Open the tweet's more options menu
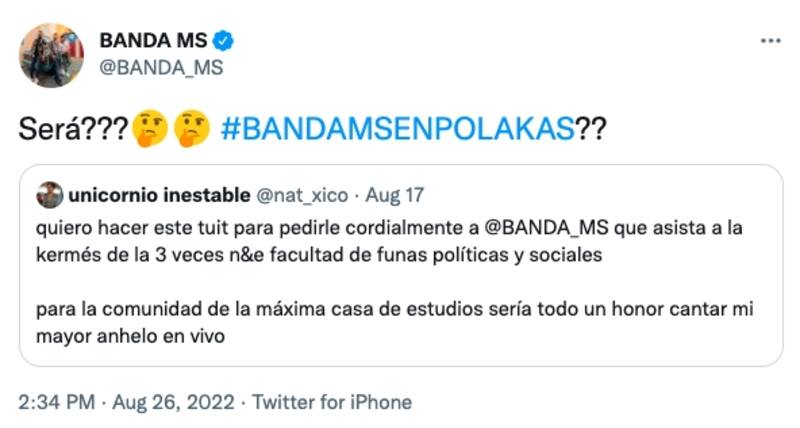 coord(770,41)
